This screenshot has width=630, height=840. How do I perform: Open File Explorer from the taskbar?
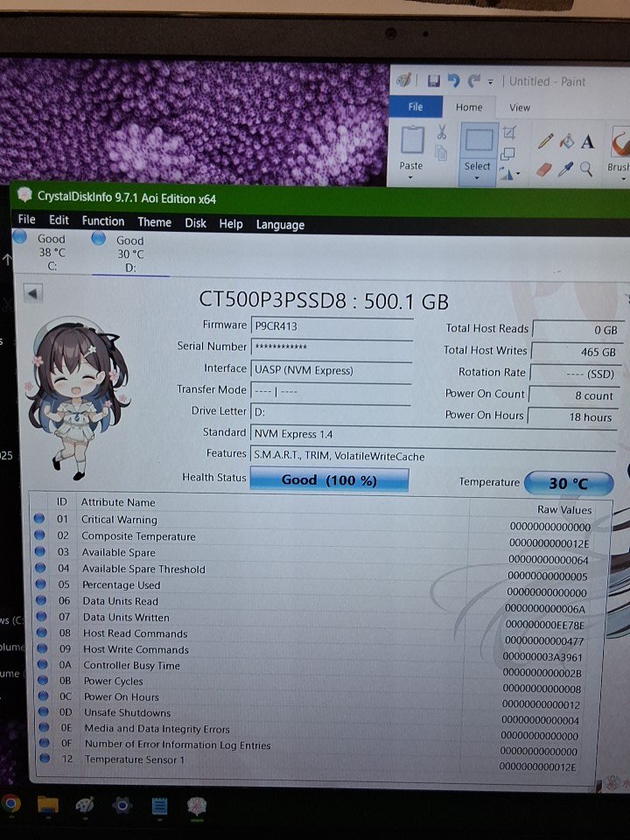tap(47, 805)
